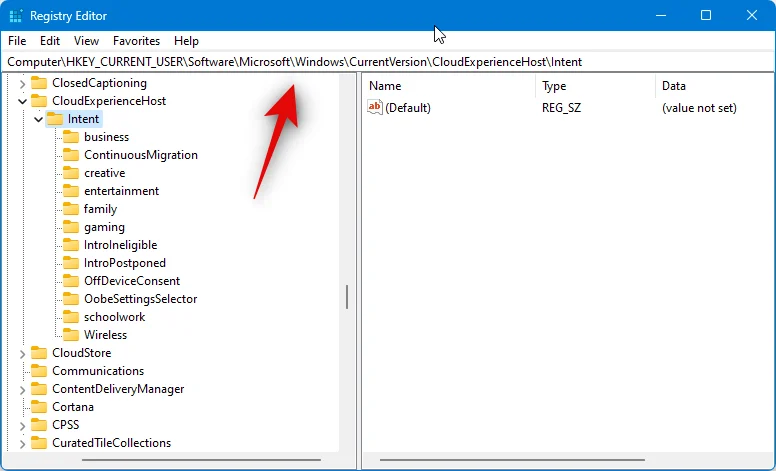Open the View menu
The height and width of the screenshot is (471, 776).
click(86, 41)
